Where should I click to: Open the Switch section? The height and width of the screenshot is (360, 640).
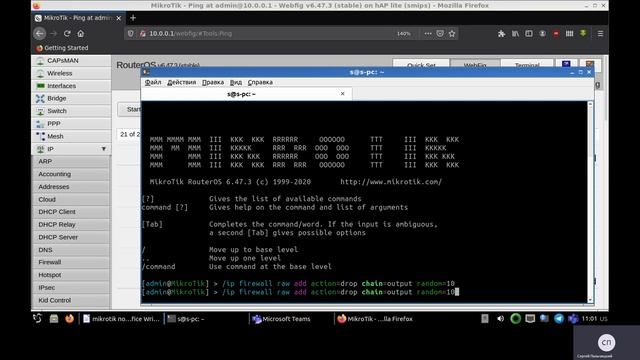[x=71, y=111]
